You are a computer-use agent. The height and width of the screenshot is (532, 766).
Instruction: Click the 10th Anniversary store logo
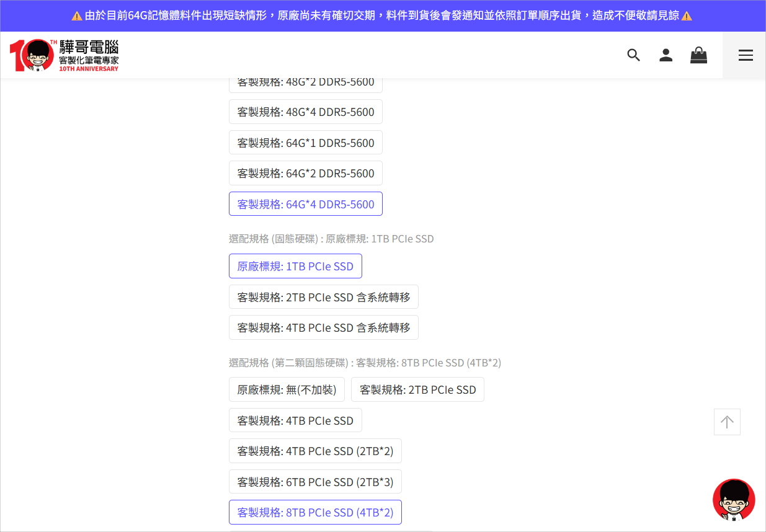(x=64, y=55)
